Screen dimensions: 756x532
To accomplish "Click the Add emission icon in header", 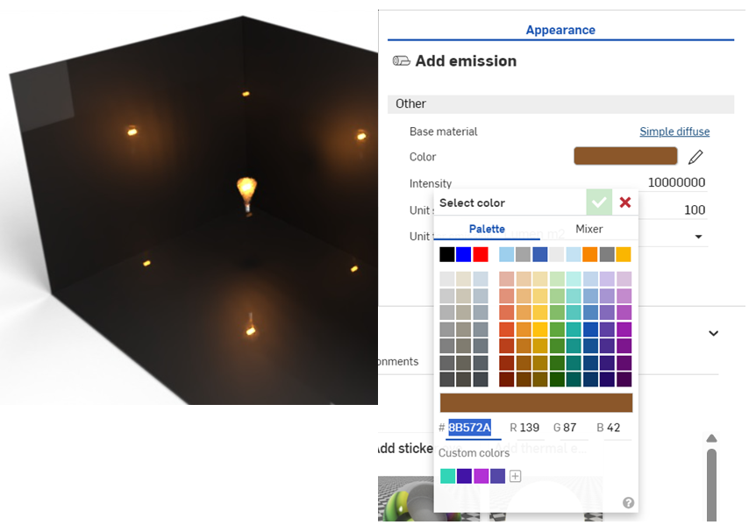I will click(x=401, y=61).
